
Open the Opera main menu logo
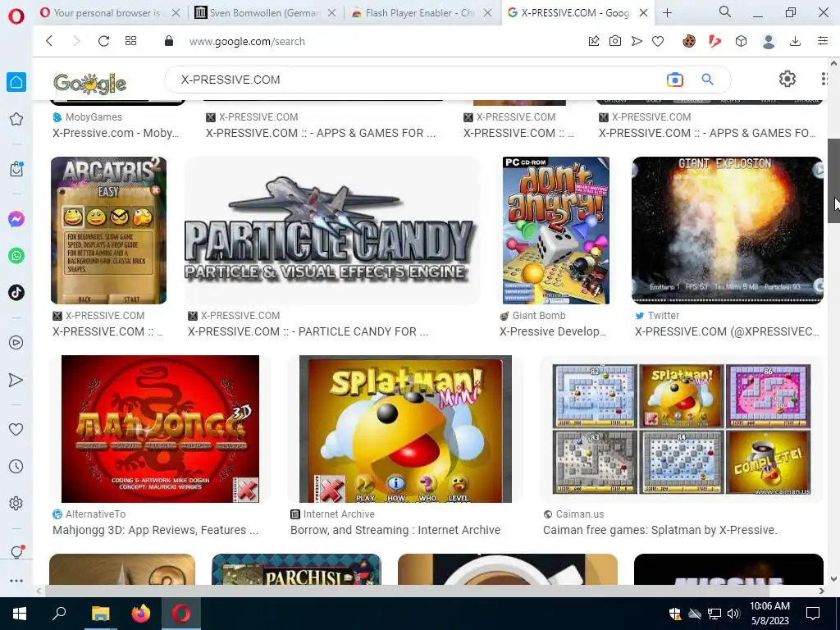tap(16, 16)
